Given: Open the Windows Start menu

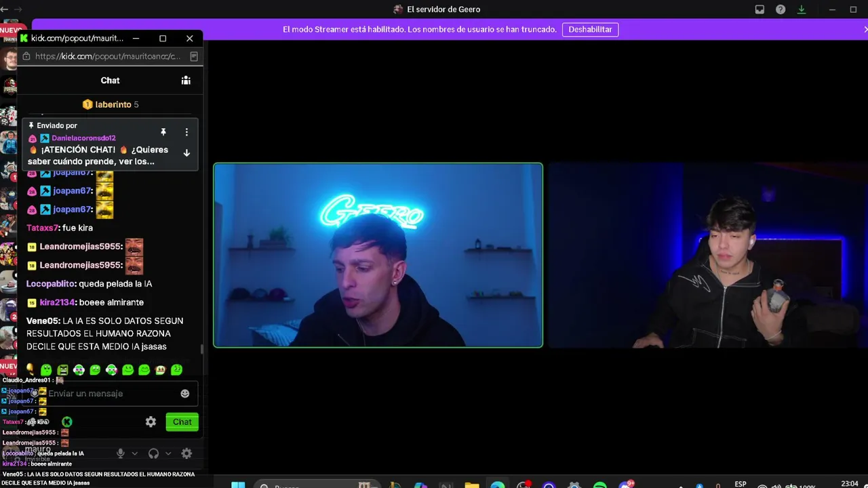Looking at the screenshot, I should [238, 485].
